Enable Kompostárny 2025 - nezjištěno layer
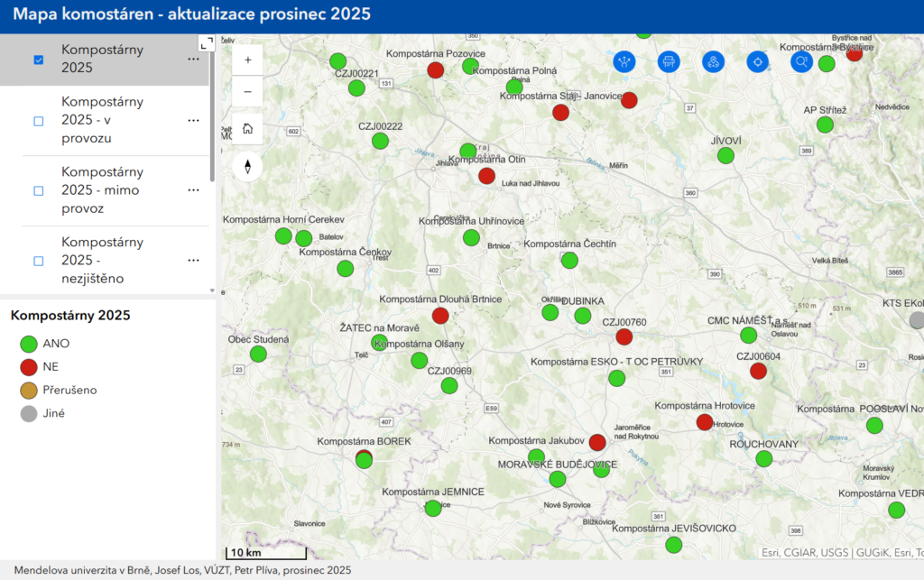The height and width of the screenshot is (580, 924). tap(39, 262)
